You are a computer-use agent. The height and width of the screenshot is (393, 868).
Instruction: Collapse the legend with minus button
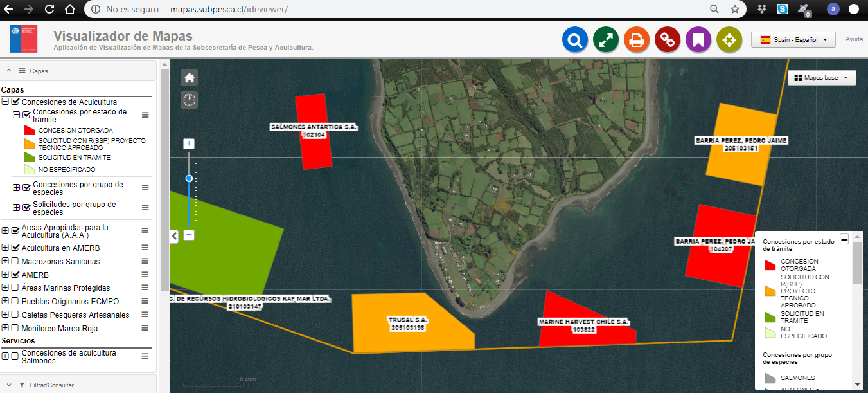[844, 239]
